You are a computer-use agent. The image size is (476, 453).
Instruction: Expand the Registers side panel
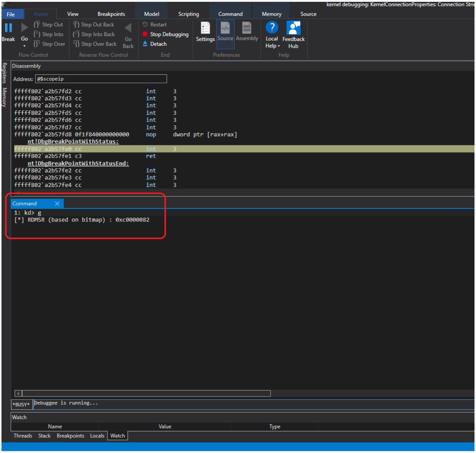[5, 73]
